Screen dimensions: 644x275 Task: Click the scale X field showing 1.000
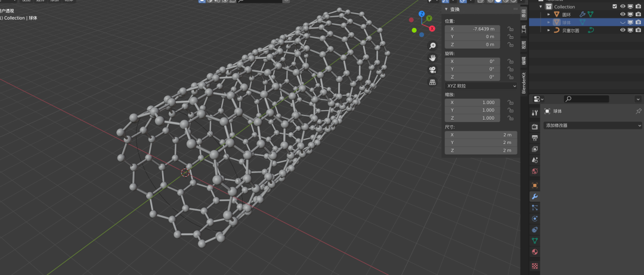click(x=472, y=102)
